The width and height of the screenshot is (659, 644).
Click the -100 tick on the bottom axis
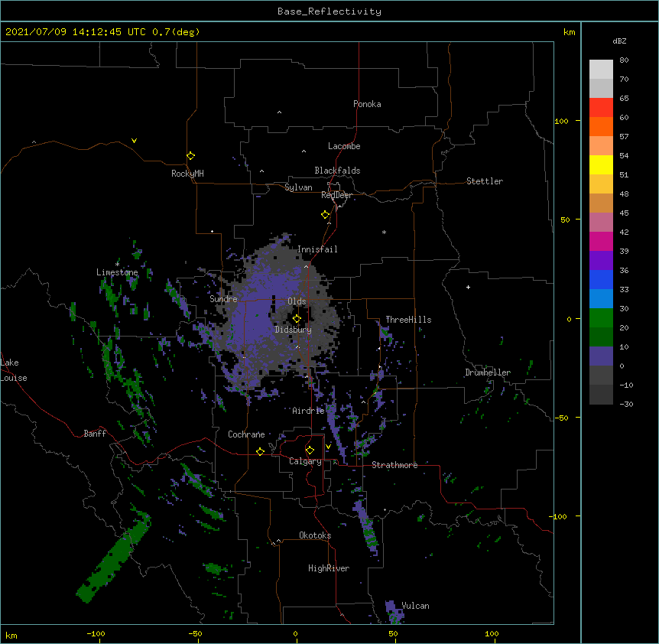point(96,633)
